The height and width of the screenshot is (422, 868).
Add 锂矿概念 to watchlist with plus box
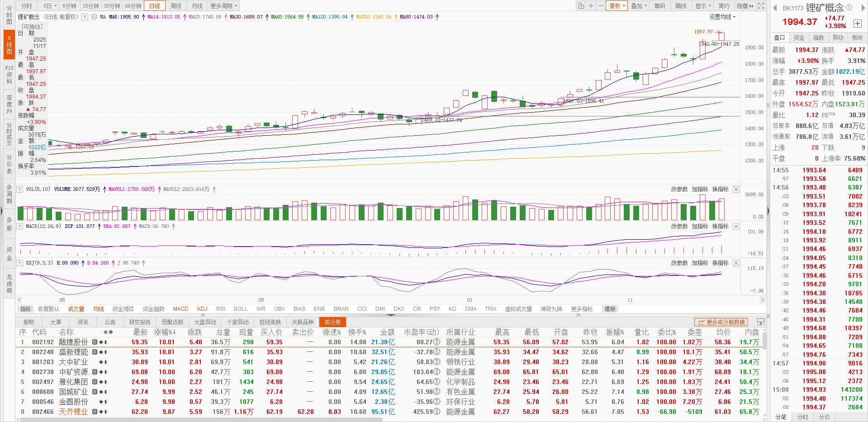point(857,24)
